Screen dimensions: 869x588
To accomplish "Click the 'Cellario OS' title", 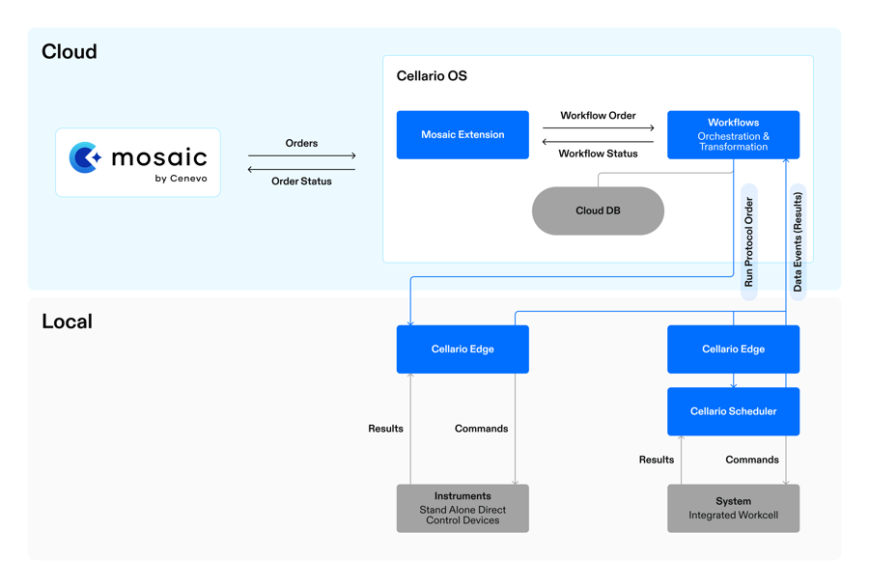I will pos(432,76).
